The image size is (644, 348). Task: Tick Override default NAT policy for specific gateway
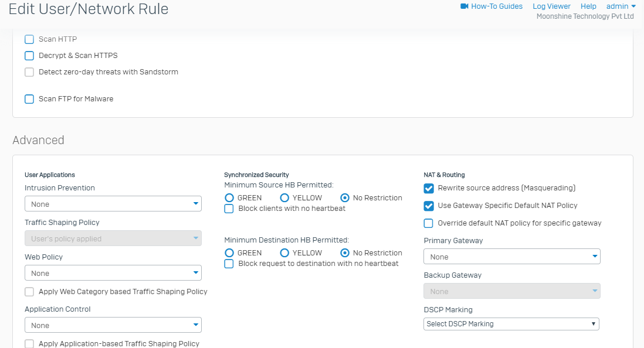pos(428,223)
